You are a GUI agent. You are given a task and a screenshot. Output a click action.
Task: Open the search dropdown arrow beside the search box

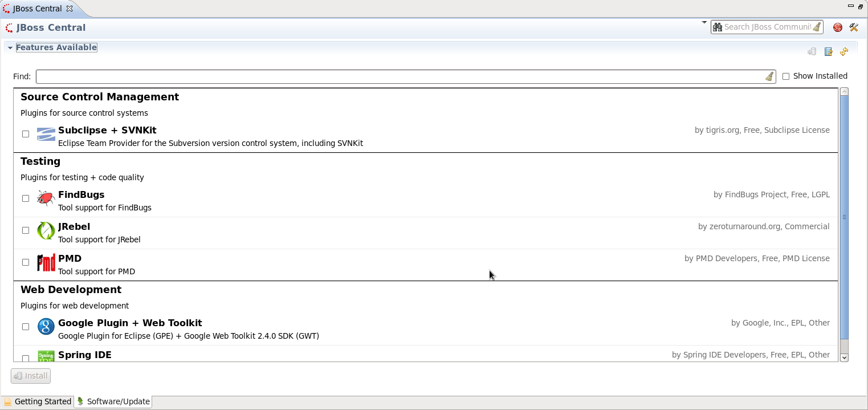[704, 22]
